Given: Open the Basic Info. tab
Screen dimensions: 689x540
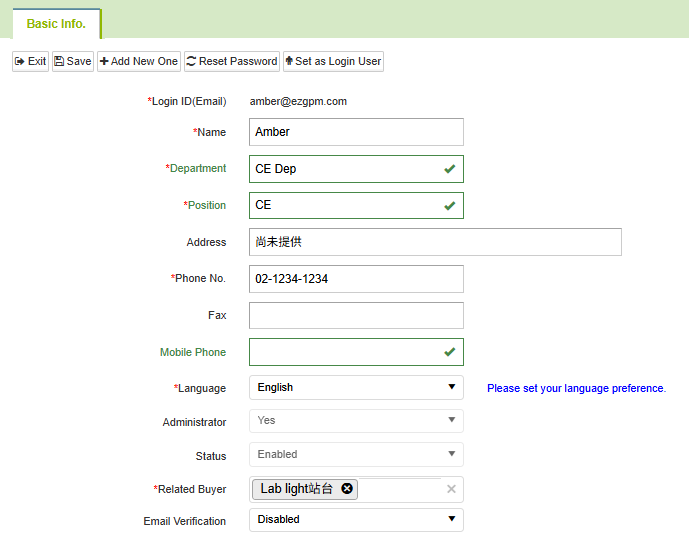Looking at the screenshot, I should [56, 24].
